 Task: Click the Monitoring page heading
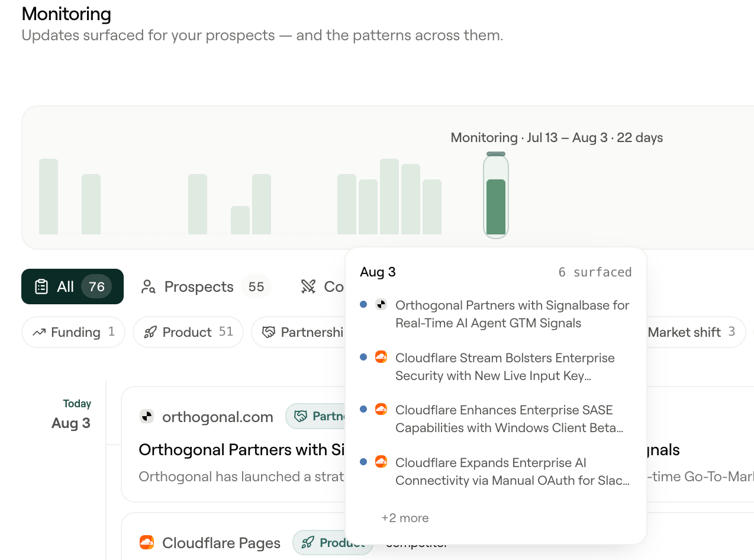66,14
